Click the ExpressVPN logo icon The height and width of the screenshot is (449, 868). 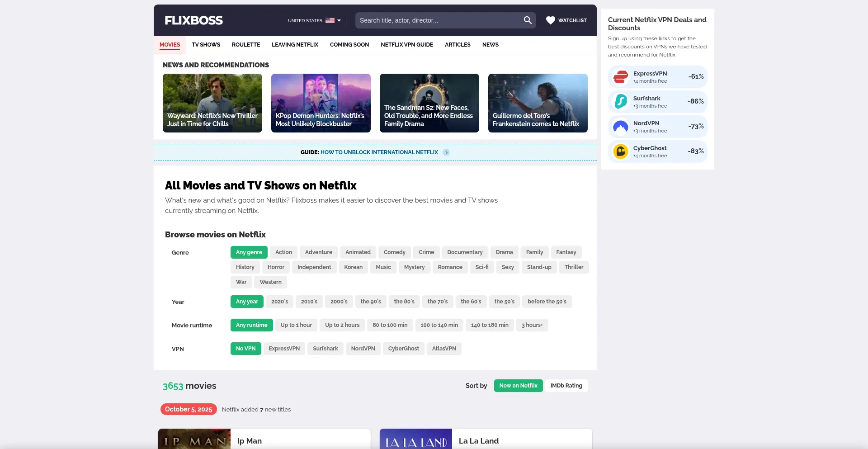point(621,77)
